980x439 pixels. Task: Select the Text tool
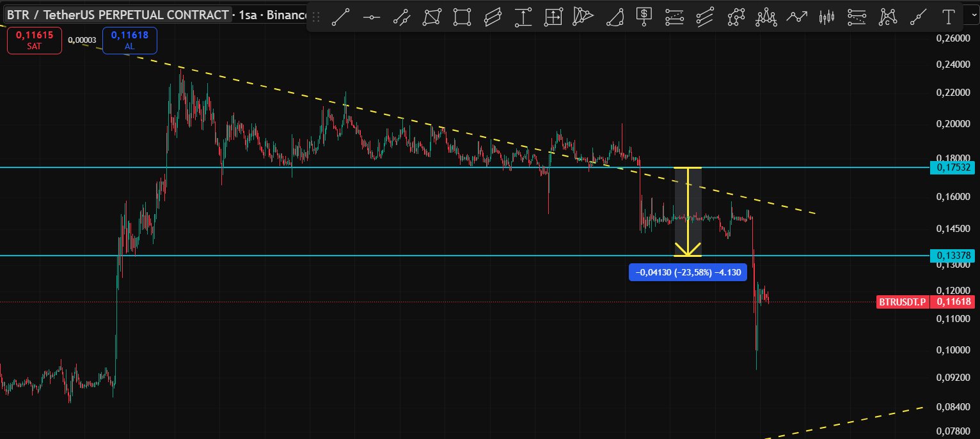[949, 17]
